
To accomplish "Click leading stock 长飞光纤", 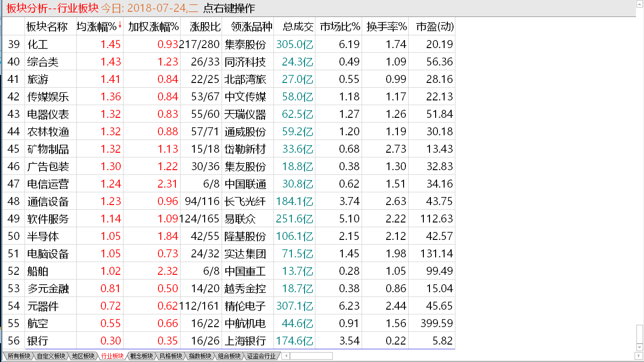I will pos(246,201).
